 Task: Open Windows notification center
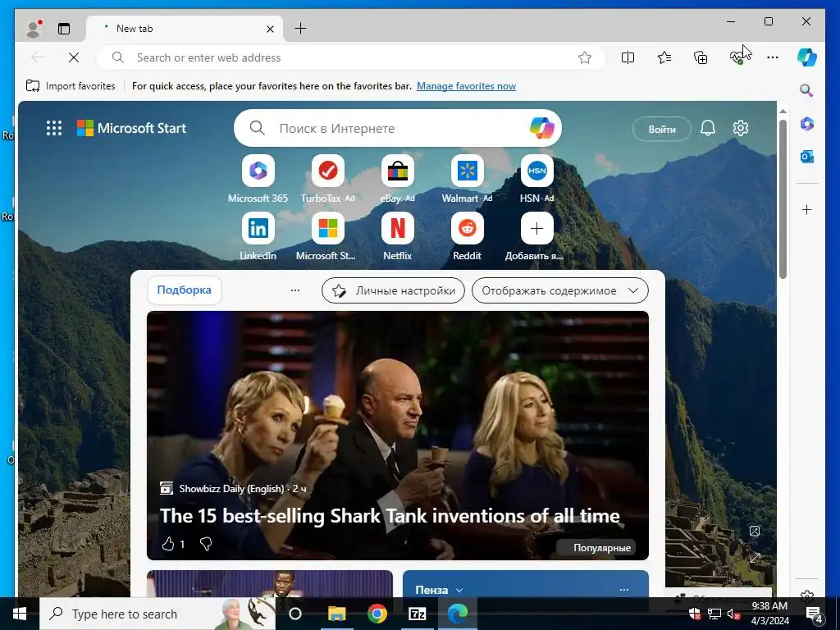click(x=815, y=614)
